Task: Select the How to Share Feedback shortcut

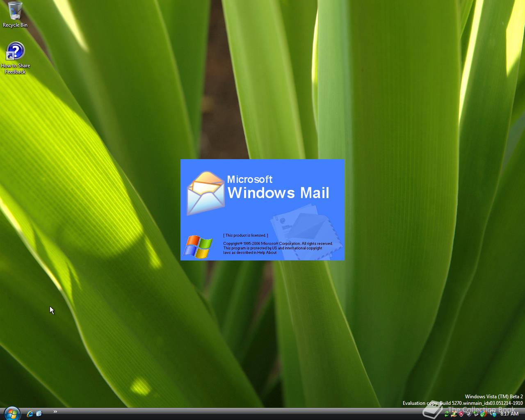Action: pos(15,58)
